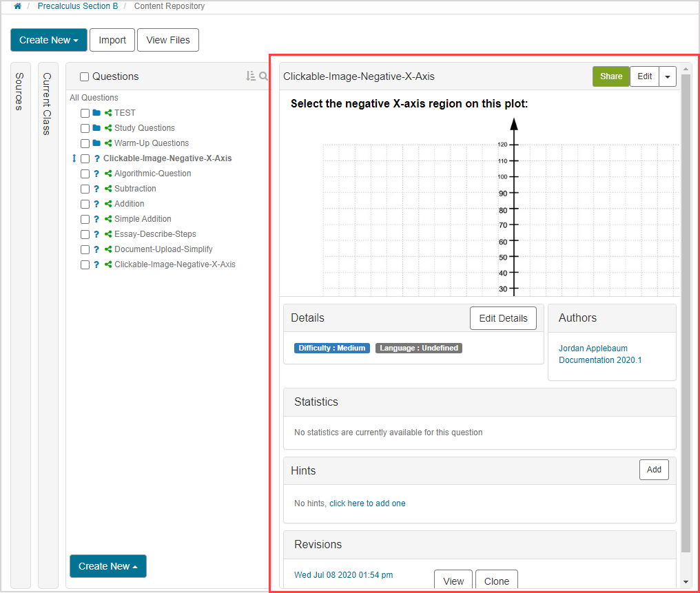The image size is (700, 593).
Task: Open the Algorithmic-Question item in list
Action: [152, 174]
